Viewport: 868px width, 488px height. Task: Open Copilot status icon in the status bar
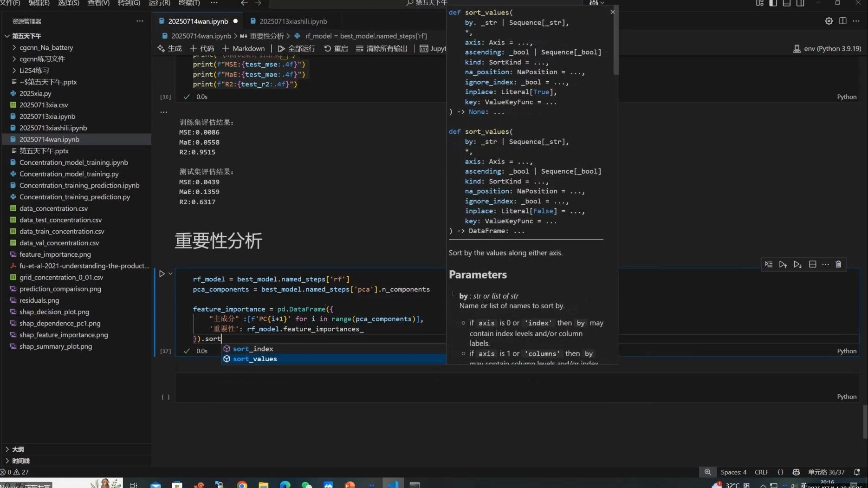tap(796, 472)
